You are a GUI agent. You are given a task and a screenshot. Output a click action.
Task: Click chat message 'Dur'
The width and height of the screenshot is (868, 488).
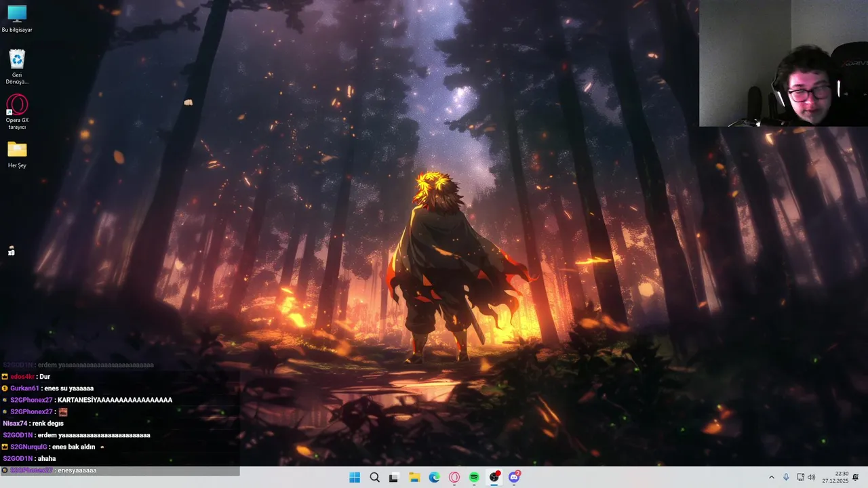[x=45, y=377]
